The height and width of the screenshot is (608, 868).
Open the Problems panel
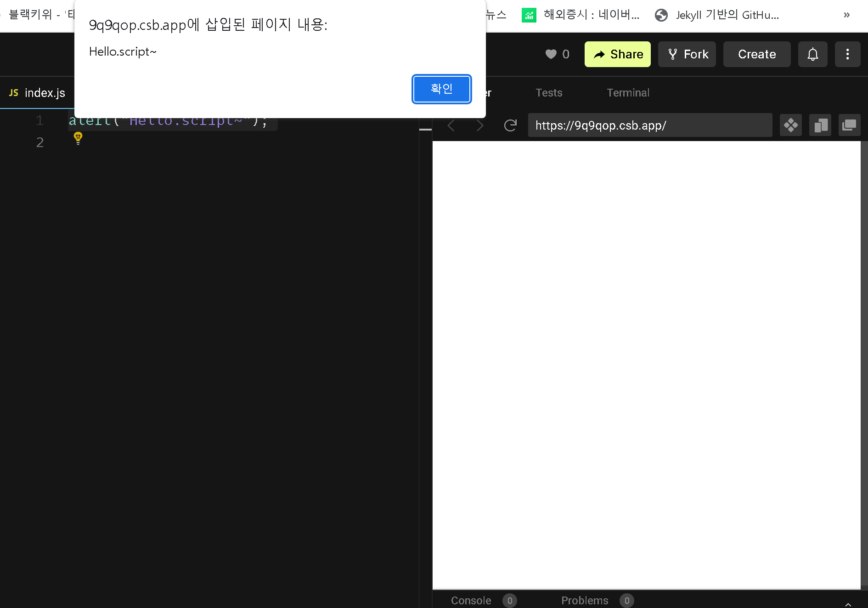[584, 600]
